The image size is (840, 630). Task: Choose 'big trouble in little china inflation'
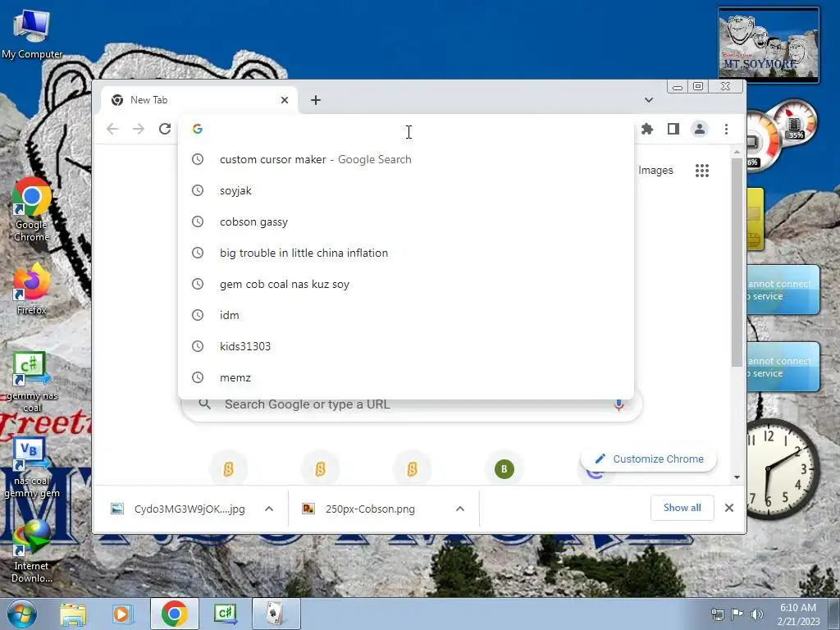[x=405, y=253]
